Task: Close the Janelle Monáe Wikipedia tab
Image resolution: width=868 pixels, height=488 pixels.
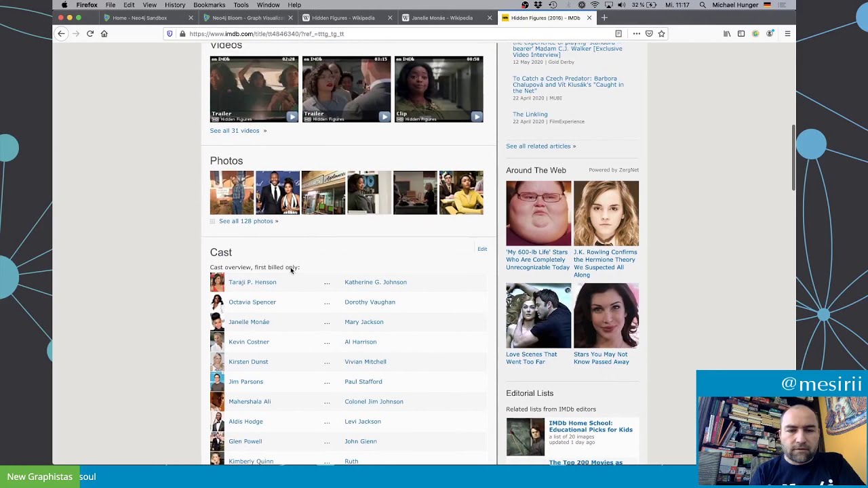Action: [x=490, y=18]
